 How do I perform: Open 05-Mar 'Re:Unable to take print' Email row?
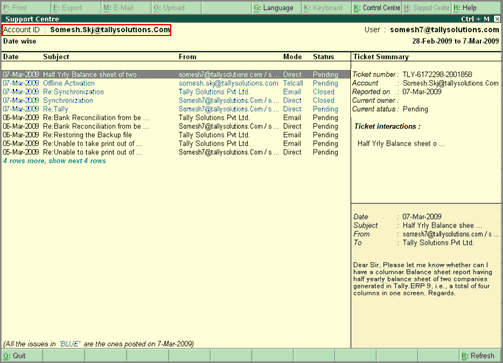click(175, 144)
